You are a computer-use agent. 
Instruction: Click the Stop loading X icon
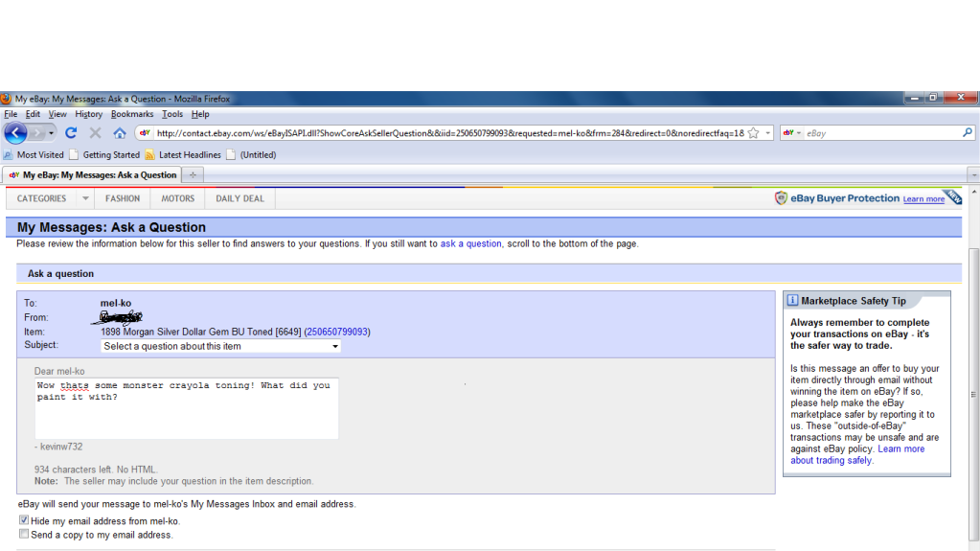pyautogui.click(x=95, y=132)
